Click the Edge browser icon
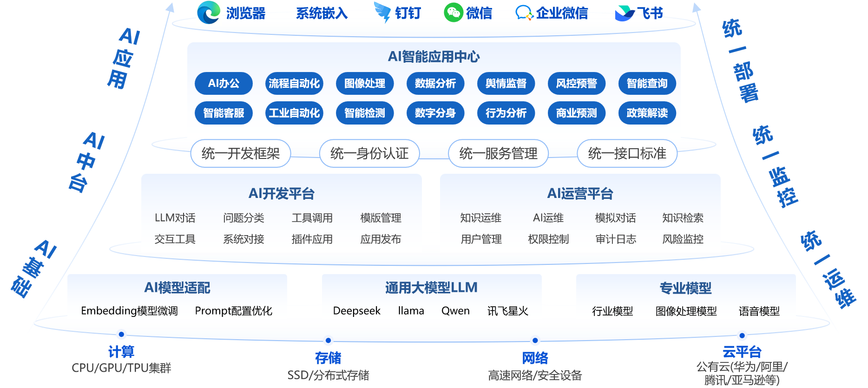Screen dimensions: 868x388 209,13
